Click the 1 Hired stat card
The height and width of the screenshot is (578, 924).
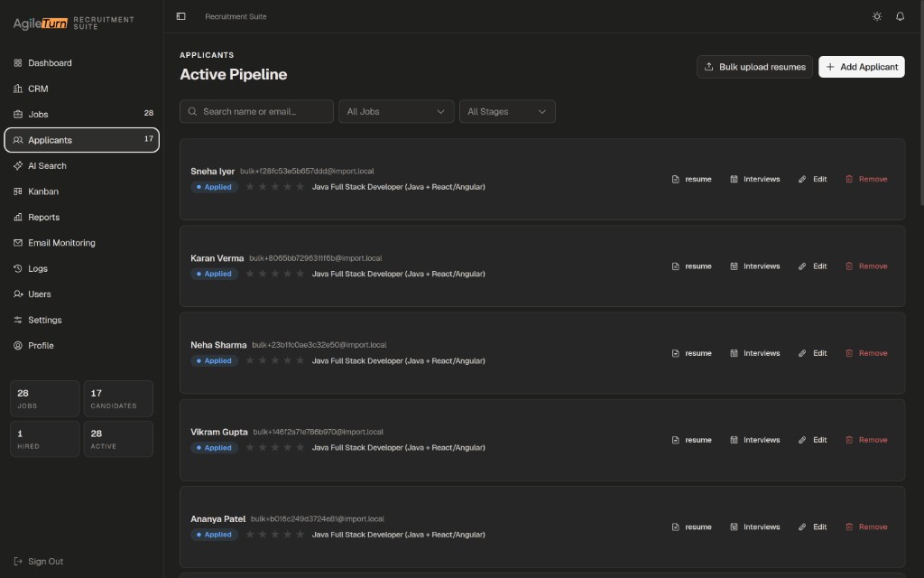[45, 439]
